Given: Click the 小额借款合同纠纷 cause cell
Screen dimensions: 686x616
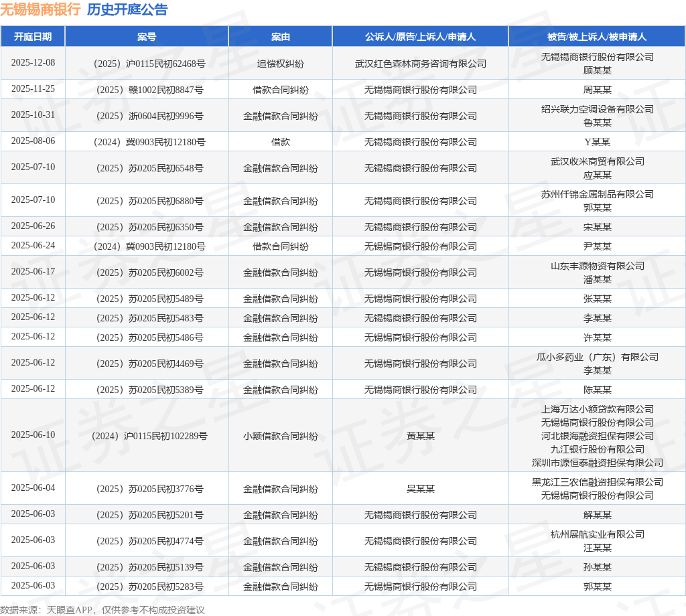Looking at the screenshot, I should 281,437.
